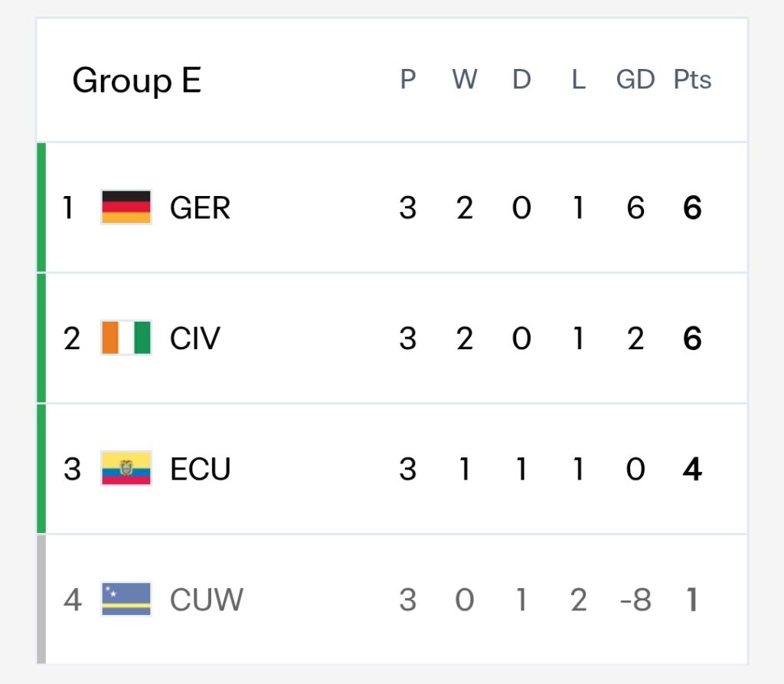
Task: Click the Group E heading
Action: [x=137, y=80]
